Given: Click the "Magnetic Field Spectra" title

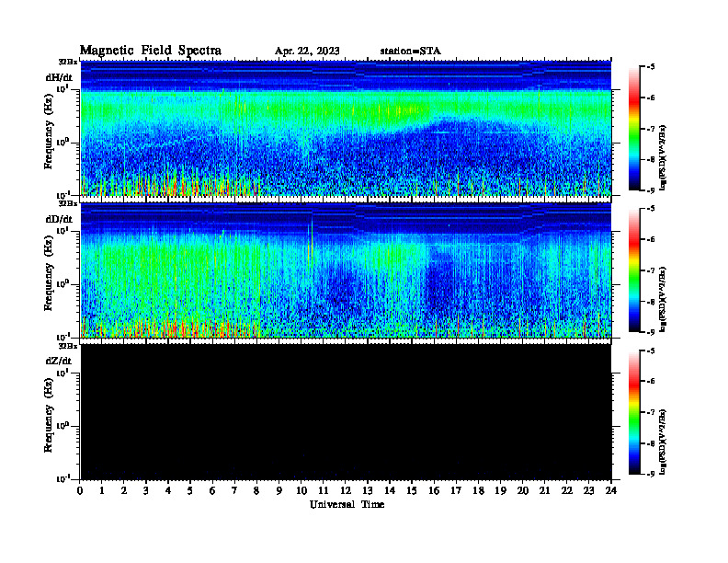Looking at the screenshot, I should (151, 51).
